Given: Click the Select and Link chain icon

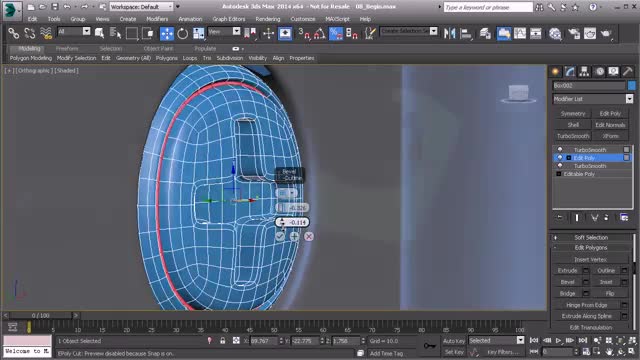Looking at the screenshot, I should coord(13,33).
